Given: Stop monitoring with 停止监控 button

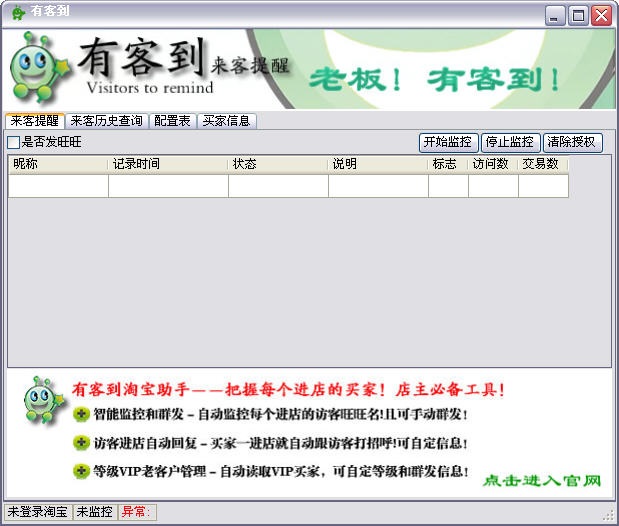Looking at the screenshot, I should (x=510, y=142).
